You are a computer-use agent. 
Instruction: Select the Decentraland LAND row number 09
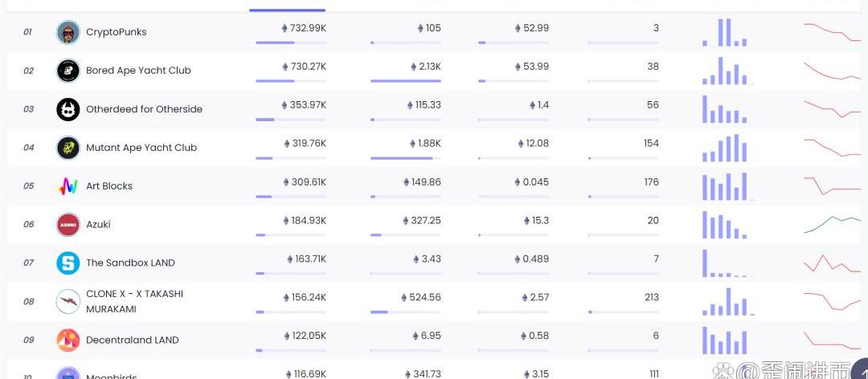pyautogui.click(x=28, y=340)
